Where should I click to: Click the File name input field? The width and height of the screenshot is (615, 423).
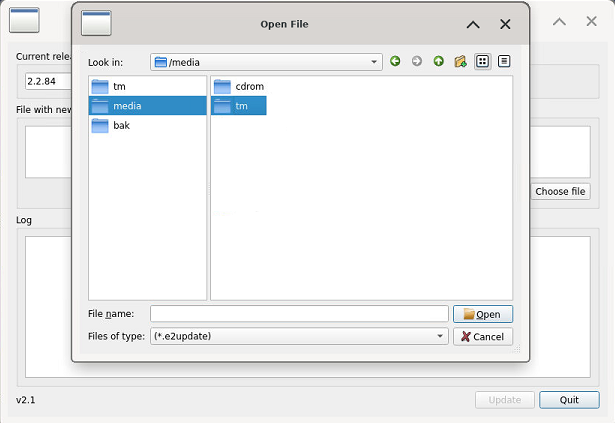coord(299,314)
